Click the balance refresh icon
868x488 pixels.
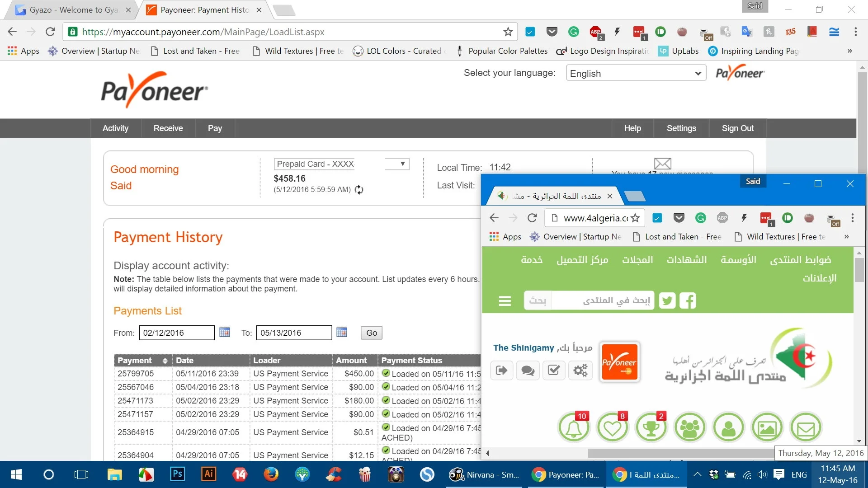[x=359, y=190]
